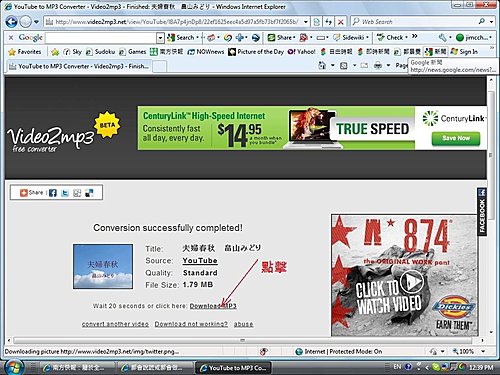Click the Save Now button in the ad
This screenshot has height=375, width=500.
[x=456, y=138]
